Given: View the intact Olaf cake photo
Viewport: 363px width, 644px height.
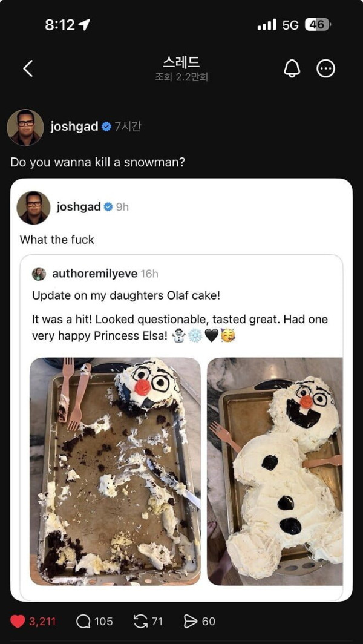Looking at the screenshot, I should coord(275,471).
